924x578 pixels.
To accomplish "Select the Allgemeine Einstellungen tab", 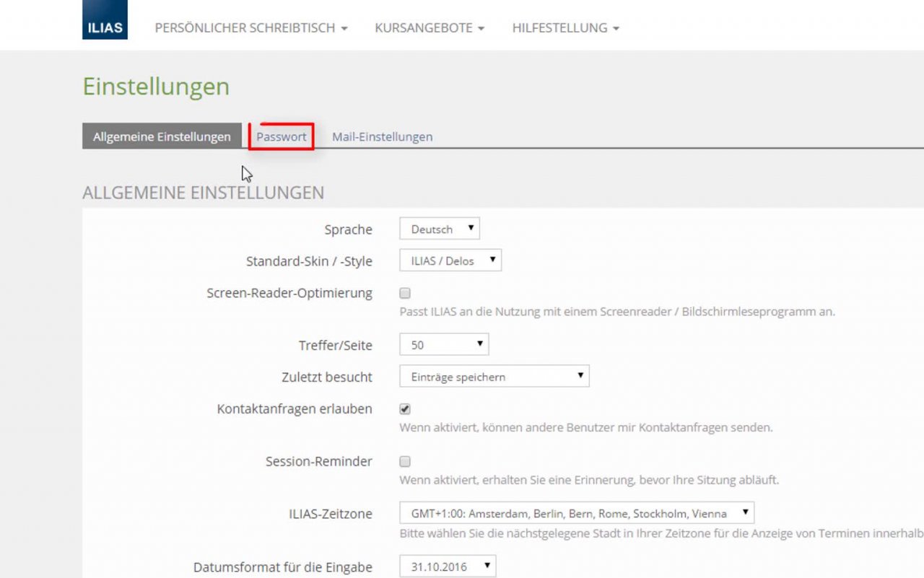I will coord(162,136).
